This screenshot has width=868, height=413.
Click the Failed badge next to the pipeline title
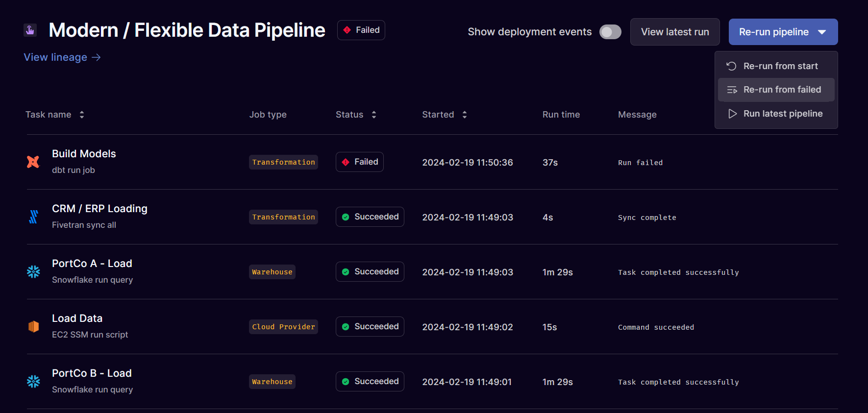pos(361,30)
